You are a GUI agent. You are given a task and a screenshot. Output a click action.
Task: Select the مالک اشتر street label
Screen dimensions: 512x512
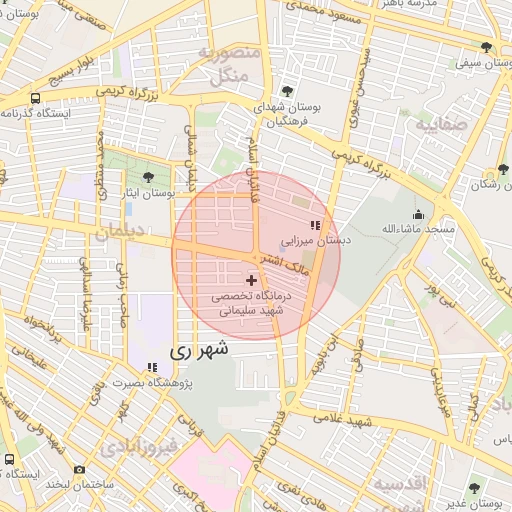285,266
